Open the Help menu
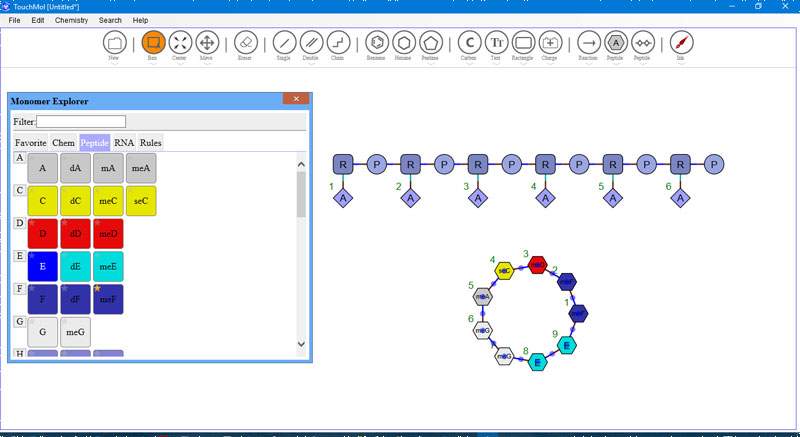This screenshot has width=800, height=437. (x=140, y=20)
